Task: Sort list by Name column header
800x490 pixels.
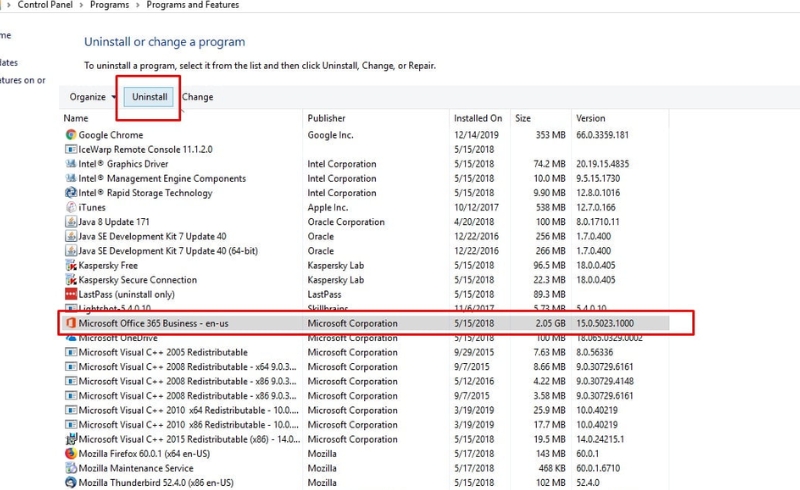Action: pyautogui.click(x=76, y=118)
